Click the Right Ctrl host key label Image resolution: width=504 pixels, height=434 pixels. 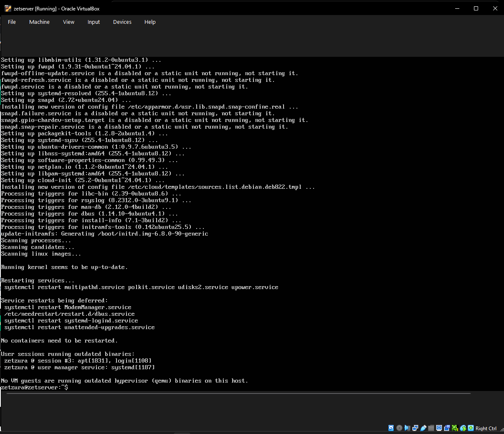486,428
